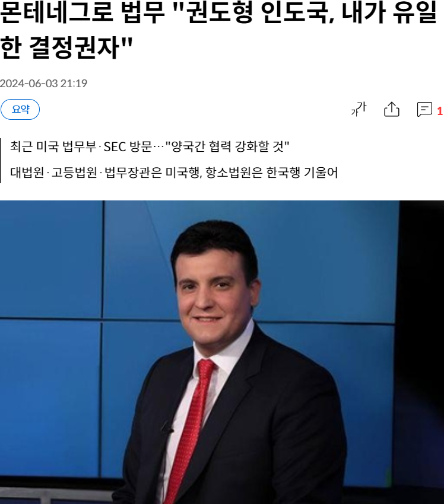444x504 pixels.
Task: Click the black right edge of photo
Action: coord(421,352)
